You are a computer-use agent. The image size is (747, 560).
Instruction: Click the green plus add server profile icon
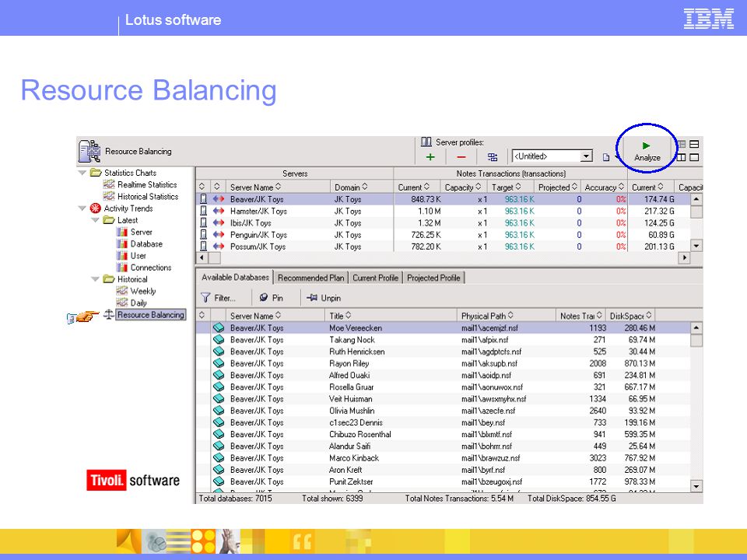pos(430,156)
